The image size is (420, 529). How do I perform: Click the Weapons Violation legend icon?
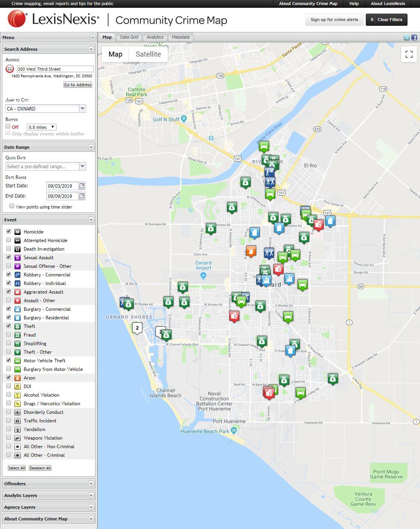coord(17,438)
